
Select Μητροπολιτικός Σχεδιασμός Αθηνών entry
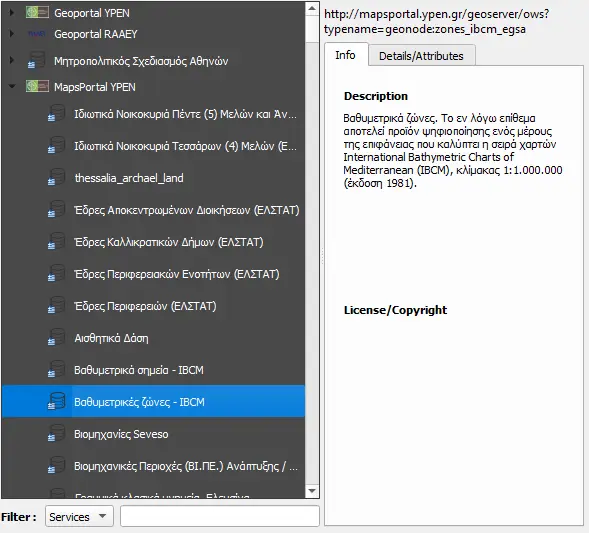pyautogui.click(x=141, y=61)
